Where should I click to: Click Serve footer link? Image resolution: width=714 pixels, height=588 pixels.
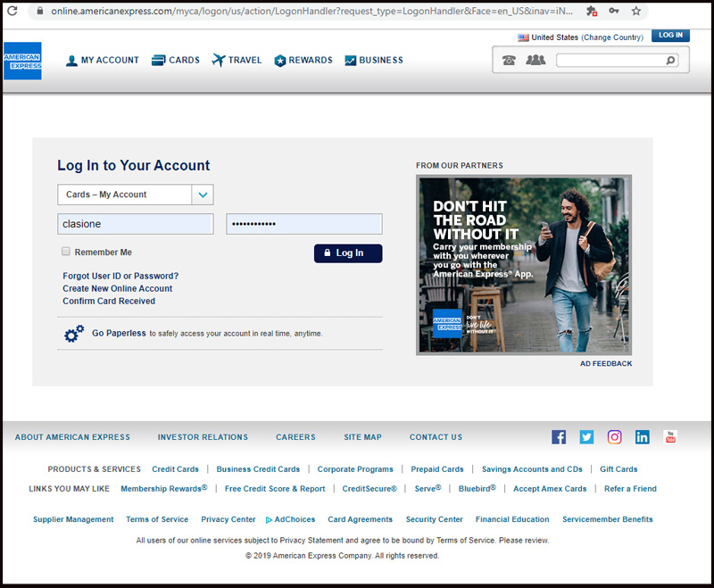(x=428, y=488)
